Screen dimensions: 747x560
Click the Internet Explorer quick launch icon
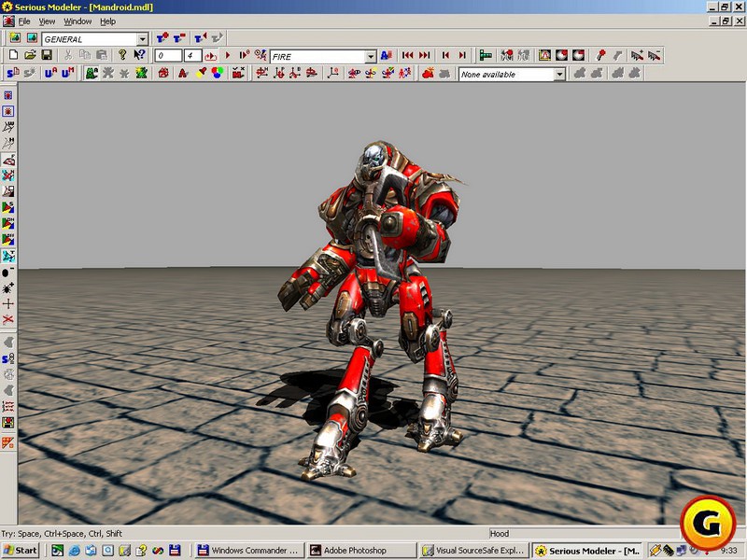click(x=74, y=551)
